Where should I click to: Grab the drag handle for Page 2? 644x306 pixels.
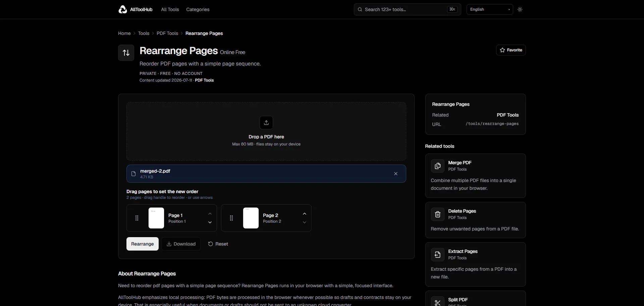click(x=231, y=218)
